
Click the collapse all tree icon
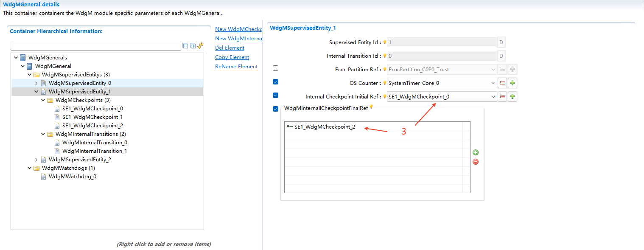[x=185, y=46]
